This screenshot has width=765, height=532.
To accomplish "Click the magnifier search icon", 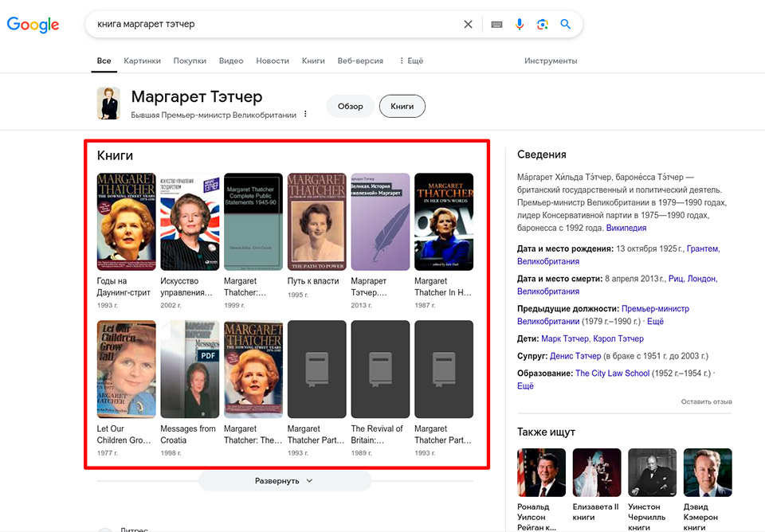I will [566, 24].
